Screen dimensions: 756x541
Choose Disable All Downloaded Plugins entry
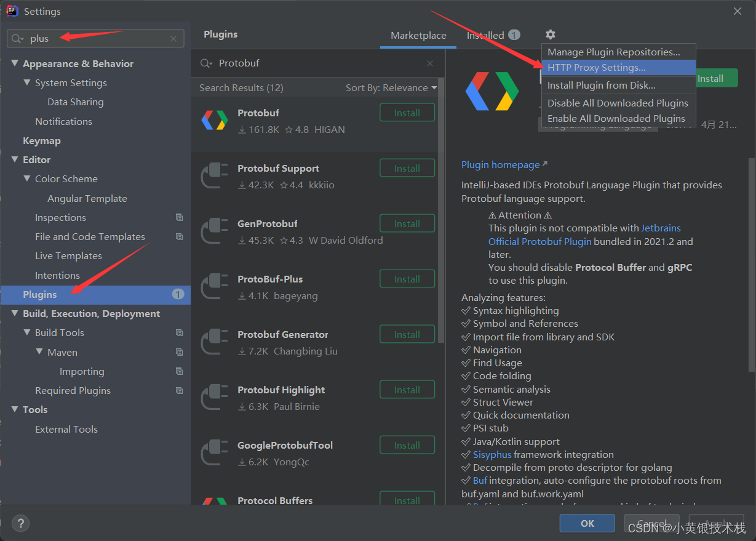(x=618, y=103)
